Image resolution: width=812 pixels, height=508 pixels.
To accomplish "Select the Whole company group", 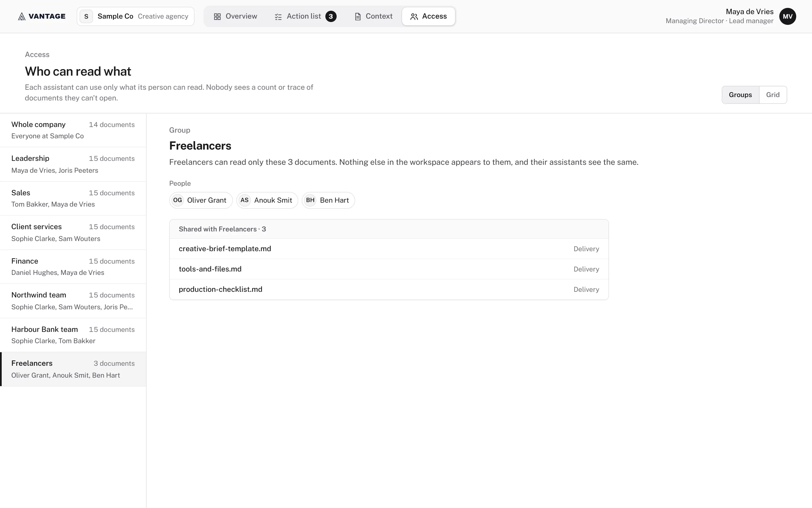I will point(73,130).
